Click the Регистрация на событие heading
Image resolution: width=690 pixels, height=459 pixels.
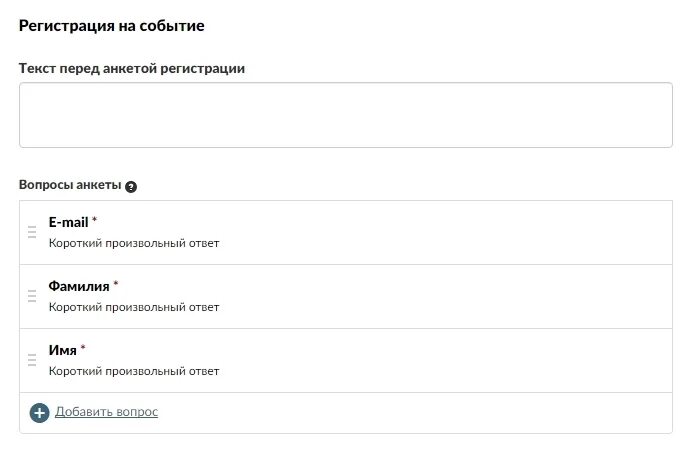pos(111,26)
